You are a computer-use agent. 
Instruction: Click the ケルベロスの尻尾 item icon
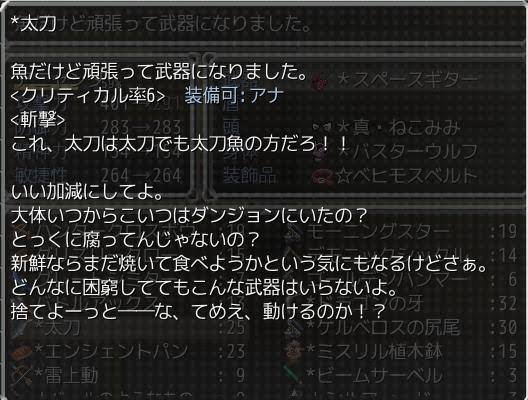[292, 327]
